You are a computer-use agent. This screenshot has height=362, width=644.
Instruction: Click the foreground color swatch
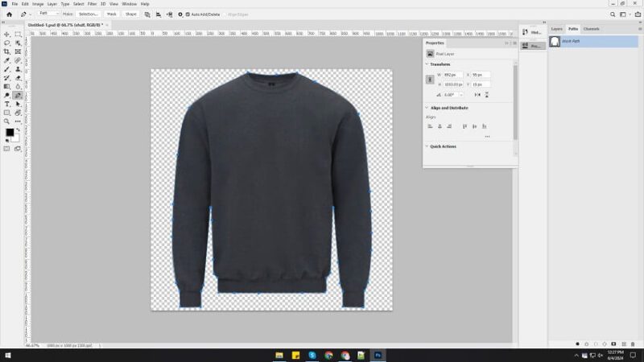[10, 132]
